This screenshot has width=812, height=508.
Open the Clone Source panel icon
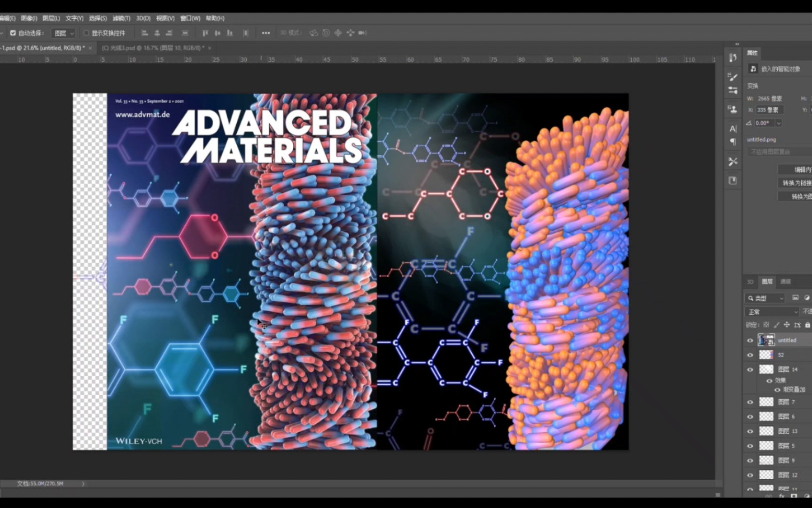point(733,109)
